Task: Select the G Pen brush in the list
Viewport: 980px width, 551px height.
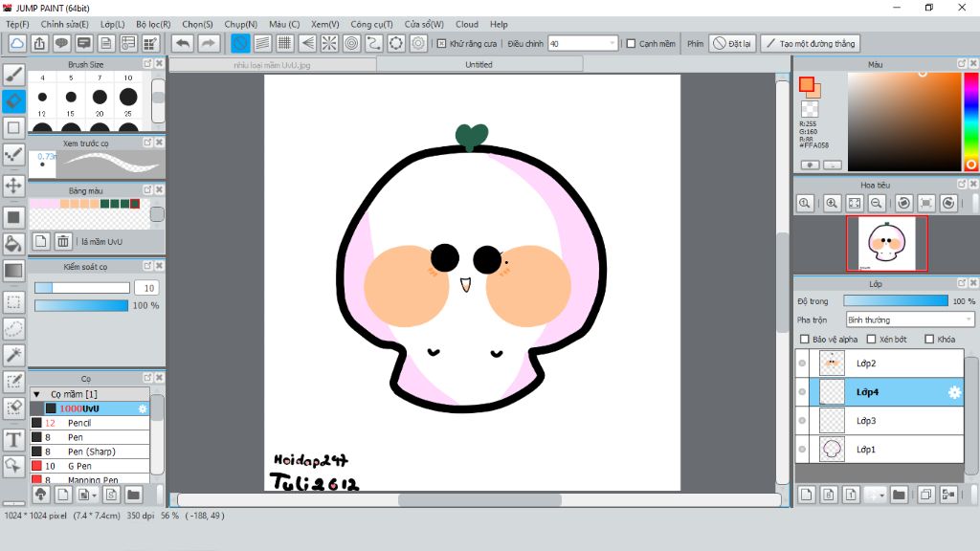Action: coord(80,466)
